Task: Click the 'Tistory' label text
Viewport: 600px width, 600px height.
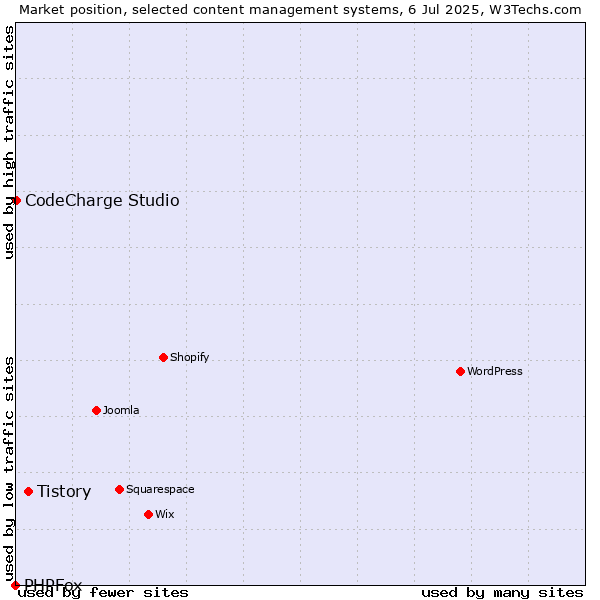Action: pyautogui.click(x=64, y=491)
